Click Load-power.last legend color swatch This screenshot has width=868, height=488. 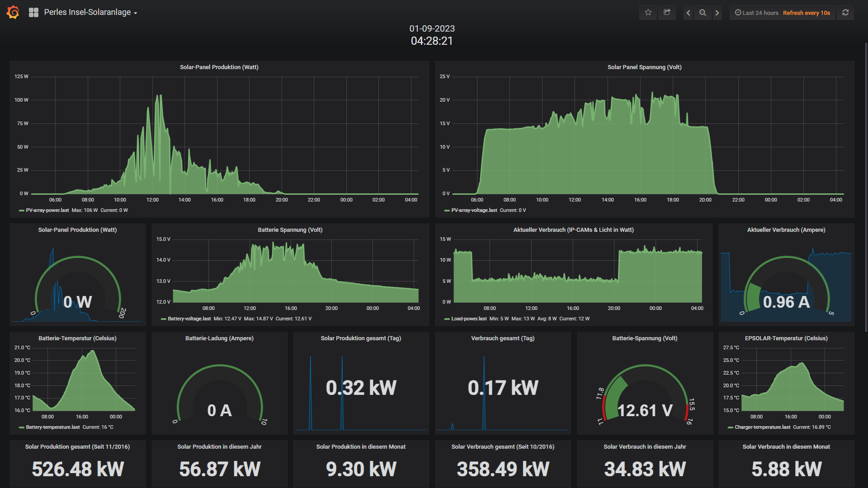pos(447,319)
